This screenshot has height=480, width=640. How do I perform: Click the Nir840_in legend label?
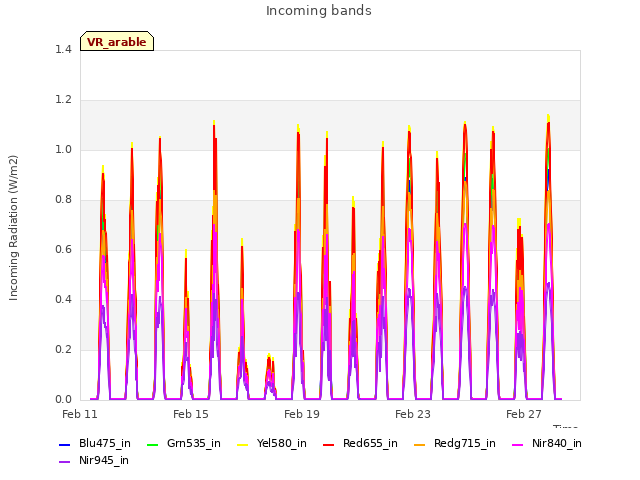[x=557, y=443]
